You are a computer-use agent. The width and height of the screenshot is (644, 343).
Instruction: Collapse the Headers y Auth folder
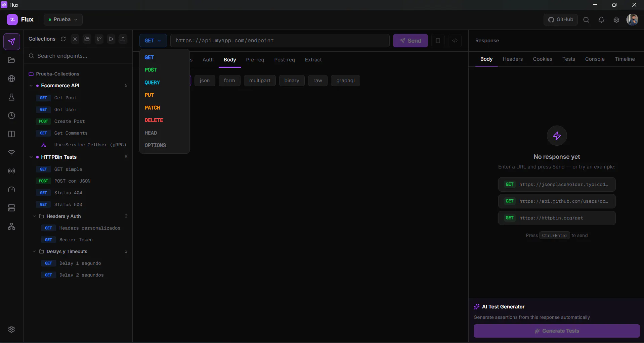pos(34,216)
